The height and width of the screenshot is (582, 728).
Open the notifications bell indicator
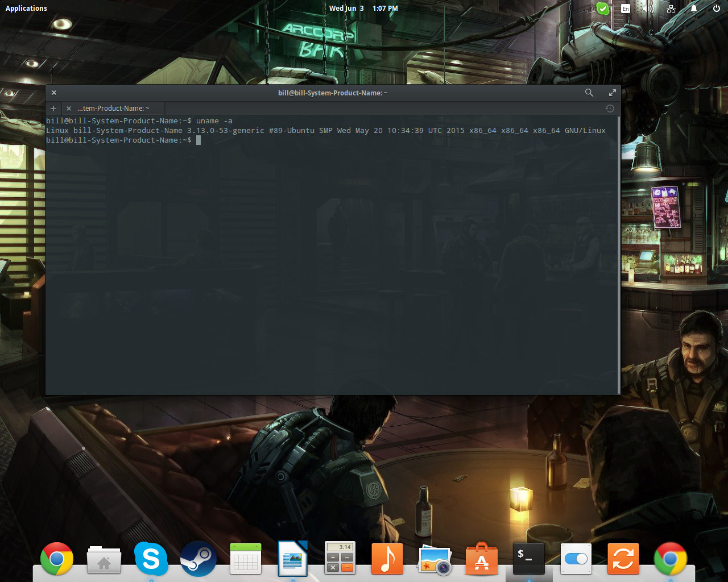tap(694, 9)
